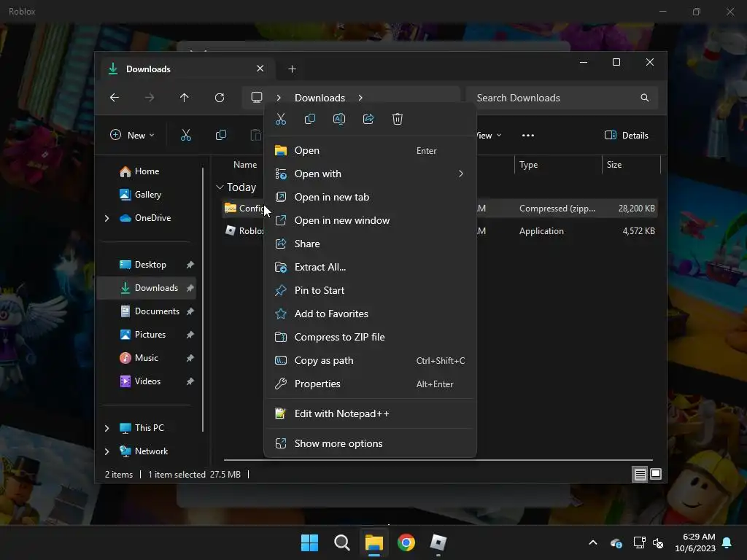Toggle the Details pane button
The width and height of the screenshot is (747, 560).
626,135
